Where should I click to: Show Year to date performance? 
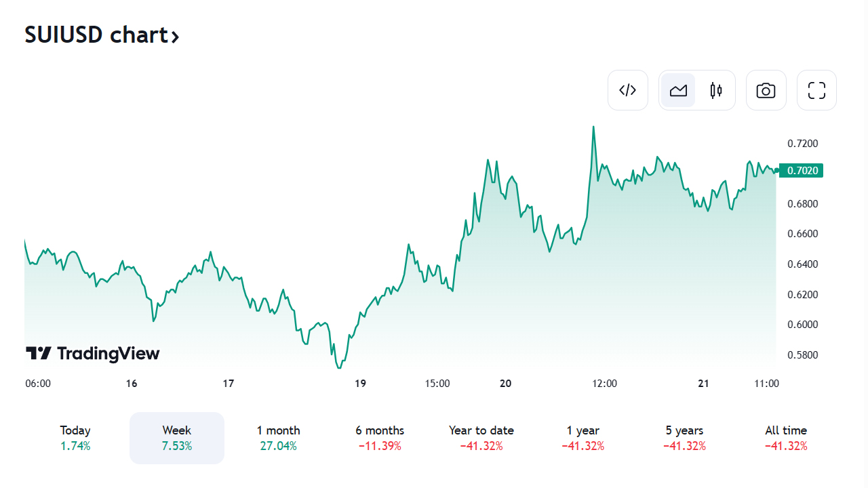pos(481,438)
